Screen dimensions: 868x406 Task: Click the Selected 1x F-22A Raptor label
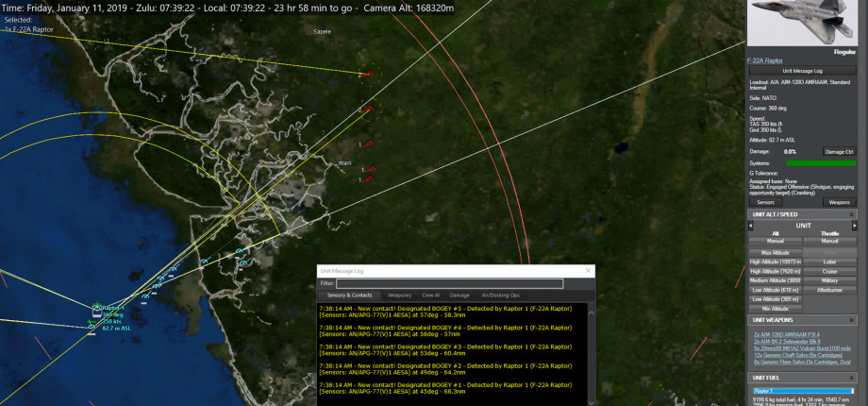tap(29, 24)
